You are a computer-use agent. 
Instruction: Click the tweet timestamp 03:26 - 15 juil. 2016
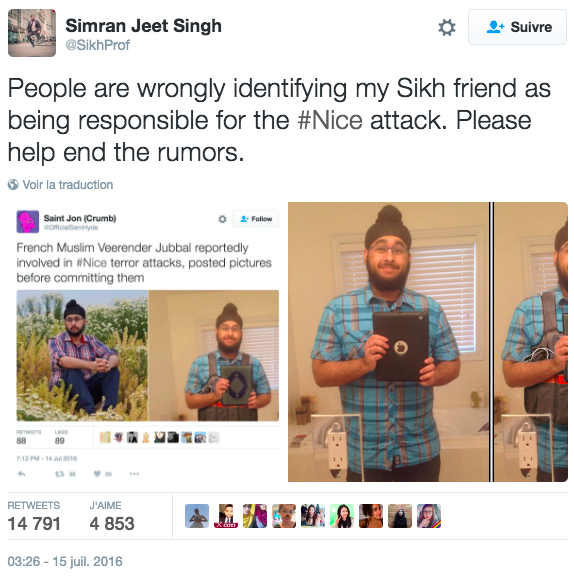65,561
